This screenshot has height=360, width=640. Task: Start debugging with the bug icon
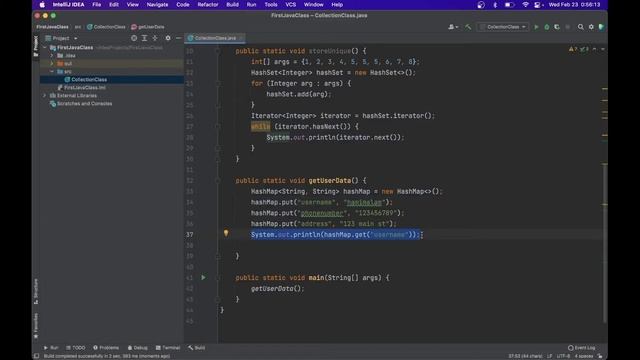point(547,27)
